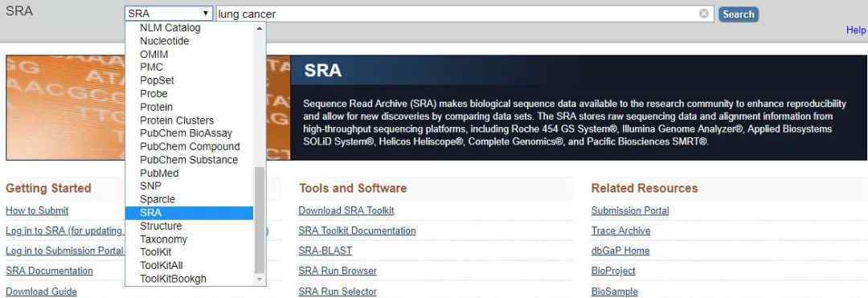
Task: Pick PopSet in the database list
Action: click(190, 80)
